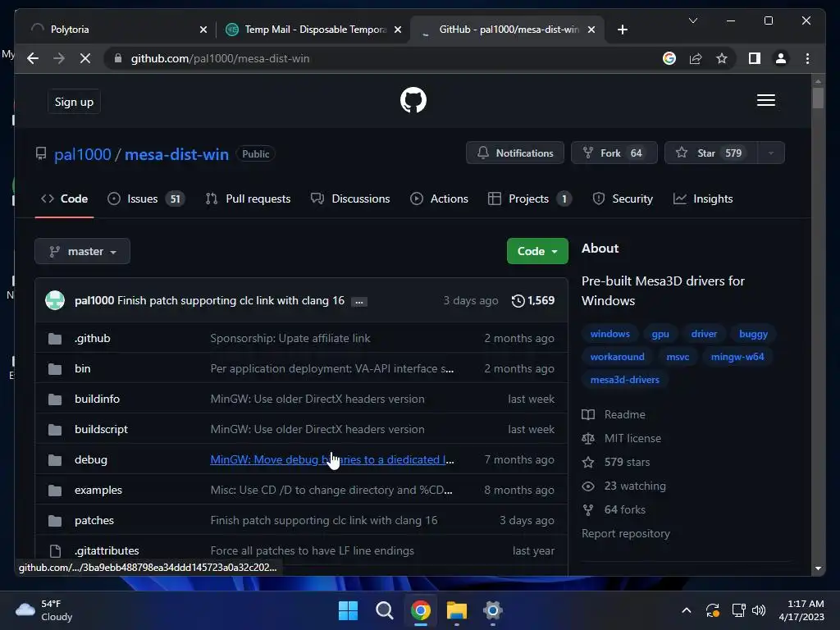Click the Sign up button

(x=74, y=102)
